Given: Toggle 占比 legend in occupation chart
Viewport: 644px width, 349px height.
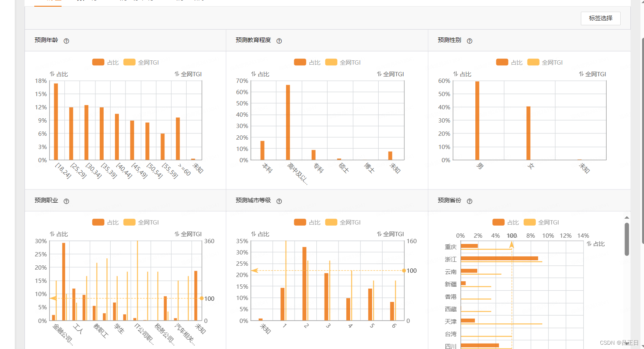Looking at the screenshot, I should pyautogui.click(x=106, y=222).
